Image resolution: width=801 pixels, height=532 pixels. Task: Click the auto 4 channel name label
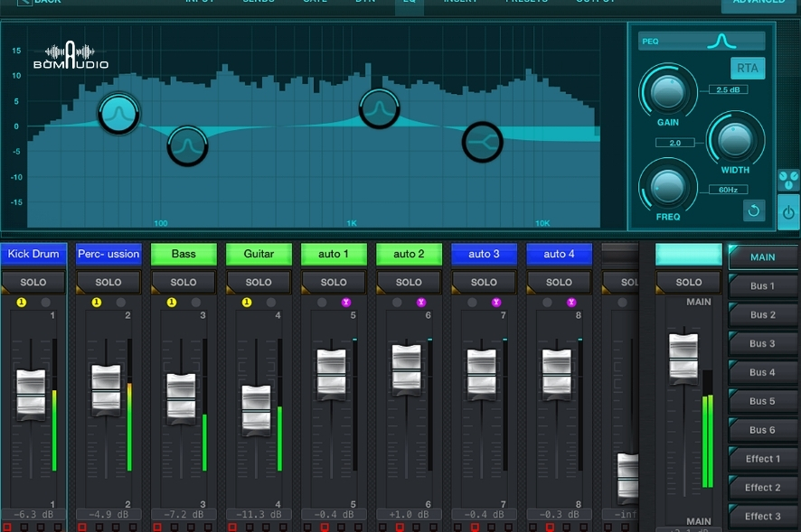[x=559, y=254]
